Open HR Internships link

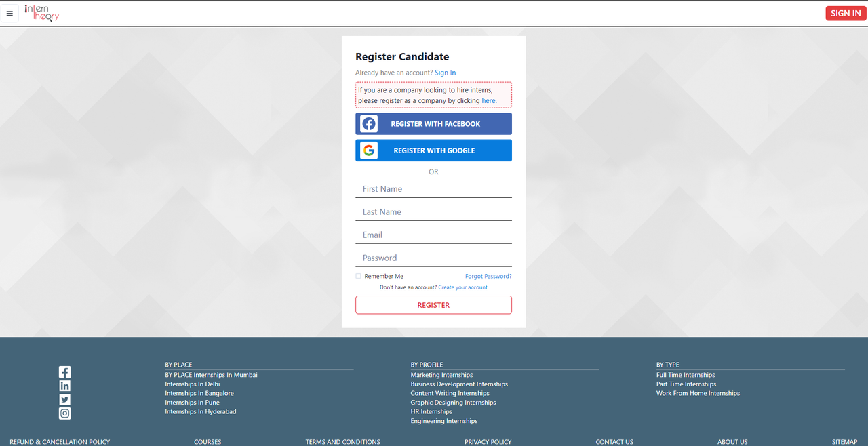[431, 411]
